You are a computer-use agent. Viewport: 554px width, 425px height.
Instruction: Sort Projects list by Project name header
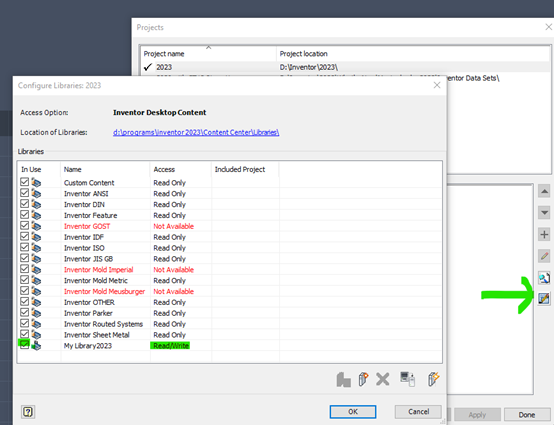tap(208, 54)
